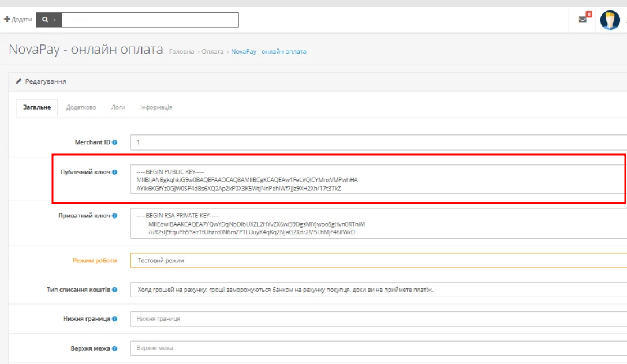Open the user avatar profile menu
Screen dimensions: 627x364
[610, 20]
